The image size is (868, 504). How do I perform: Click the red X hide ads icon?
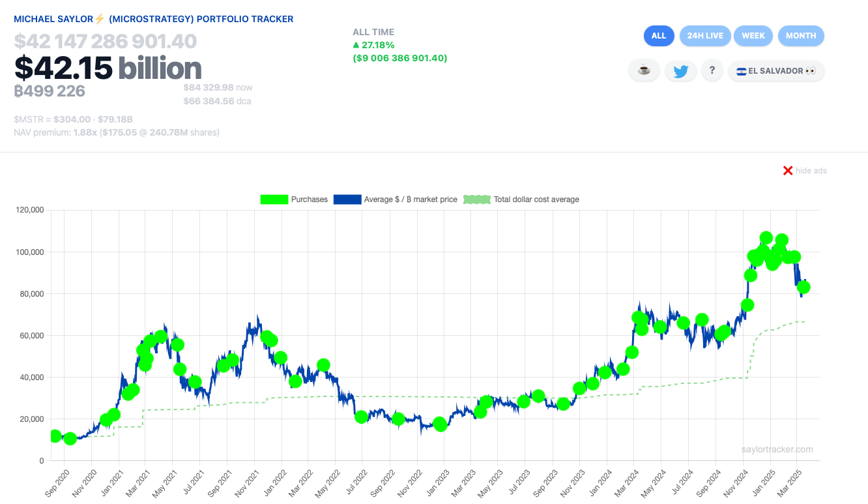coord(788,170)
